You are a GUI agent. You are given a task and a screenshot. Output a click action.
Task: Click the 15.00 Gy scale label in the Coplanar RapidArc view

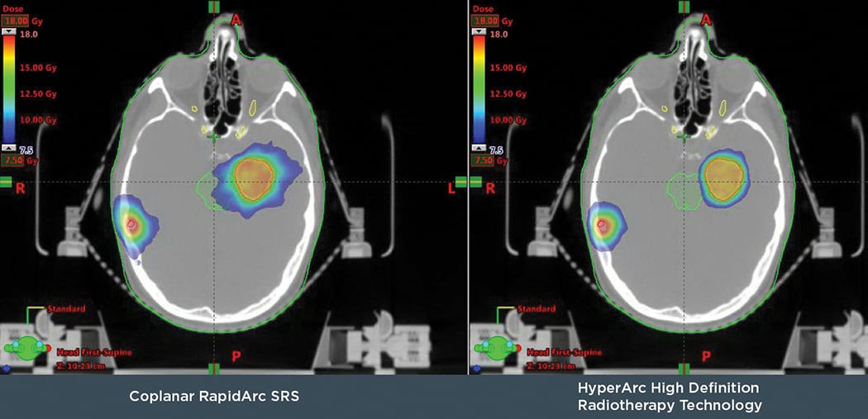tap(39, 68)
